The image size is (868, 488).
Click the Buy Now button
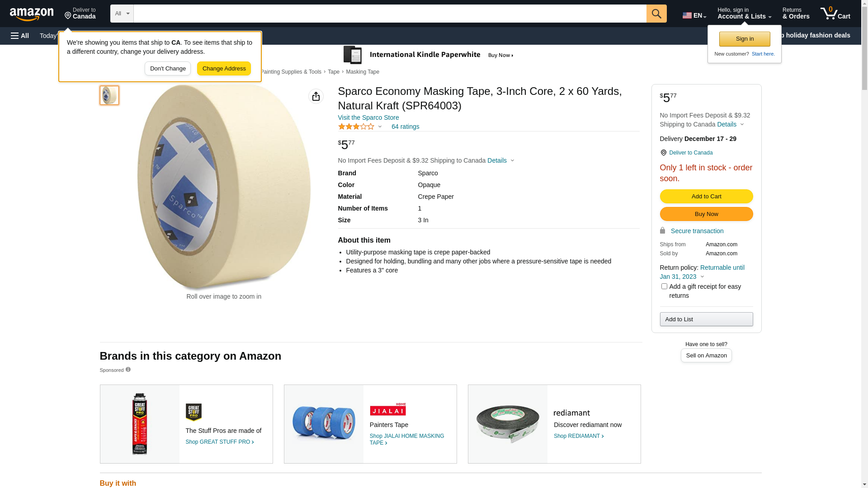706,214
